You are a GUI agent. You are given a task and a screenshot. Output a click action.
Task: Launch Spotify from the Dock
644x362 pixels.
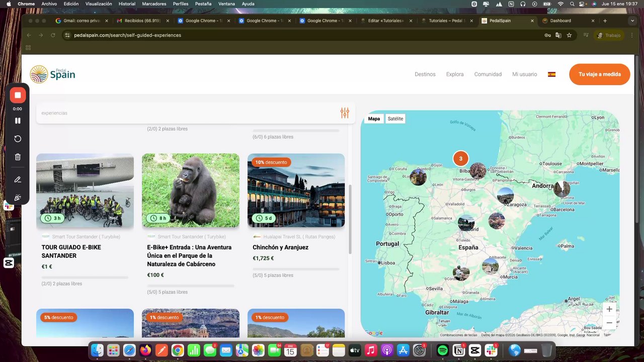point(443,350)
